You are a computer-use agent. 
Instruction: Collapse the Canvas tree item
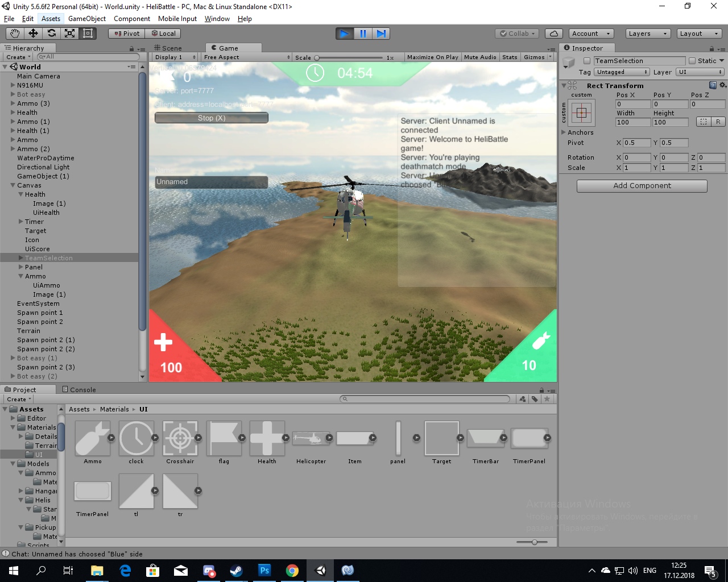[x=13, y=185]
